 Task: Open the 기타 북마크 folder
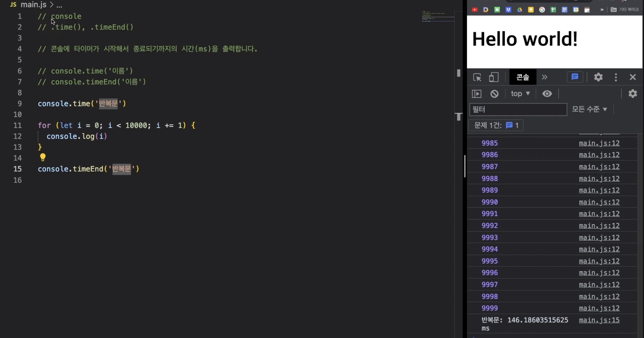tap(625, 10)
